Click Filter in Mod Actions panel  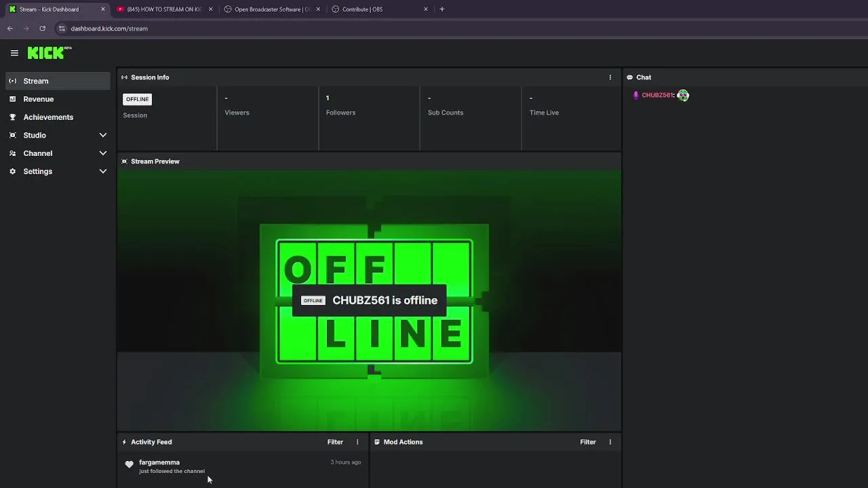pyautogui.click(x=588, y=442)
